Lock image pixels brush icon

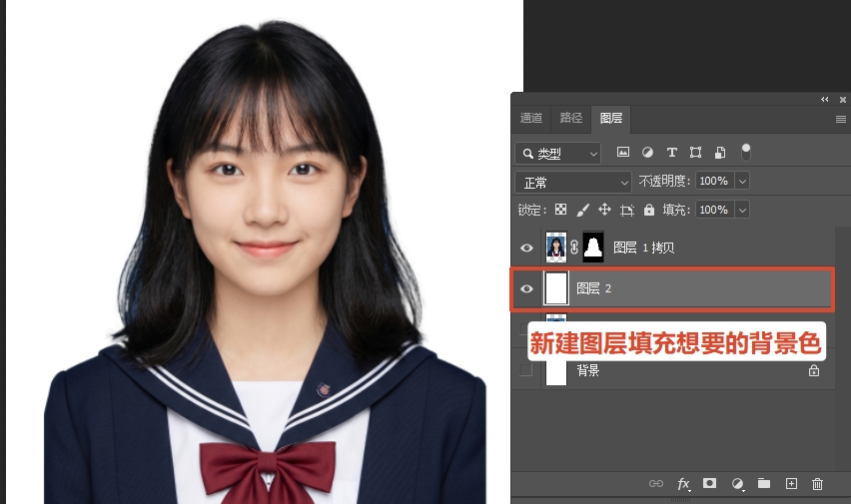pos(583,210)
